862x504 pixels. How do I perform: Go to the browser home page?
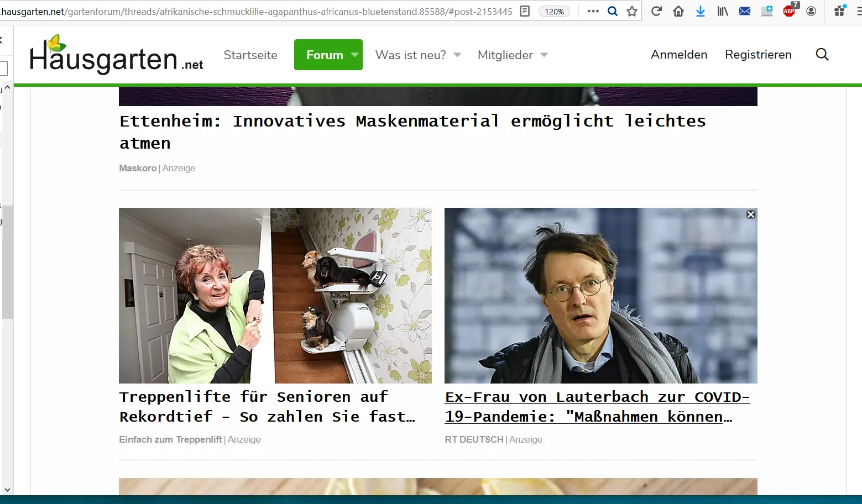tap(678, 11)
